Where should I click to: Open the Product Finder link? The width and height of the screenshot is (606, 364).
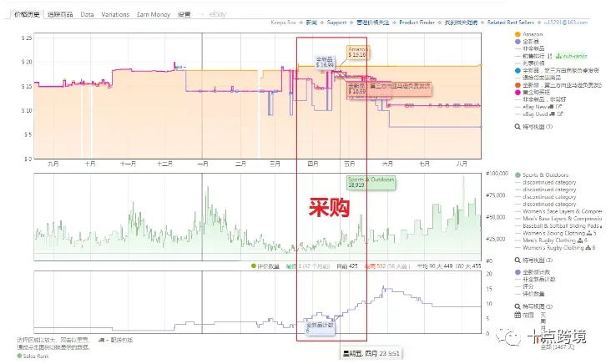(417, 23)
